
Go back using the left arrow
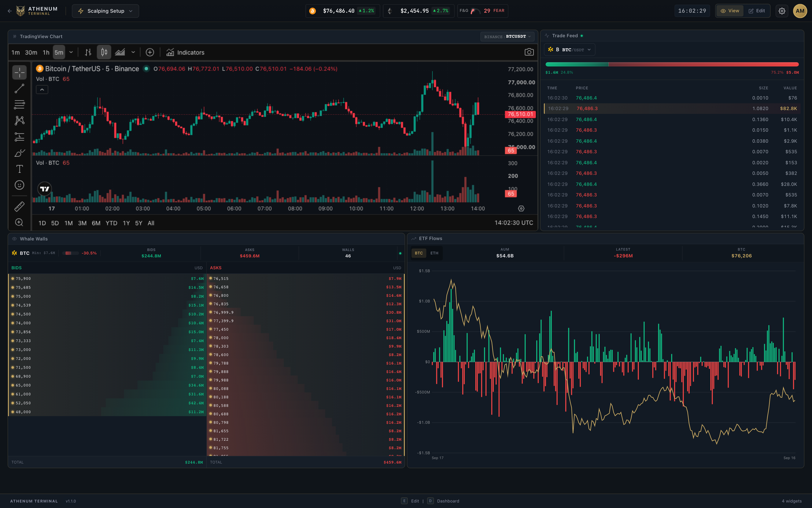[10, 11]
